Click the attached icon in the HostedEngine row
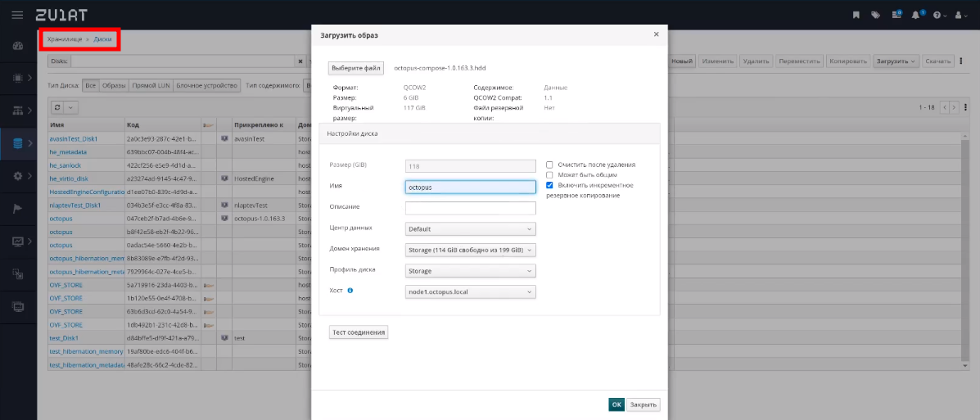 click(224, 178)
